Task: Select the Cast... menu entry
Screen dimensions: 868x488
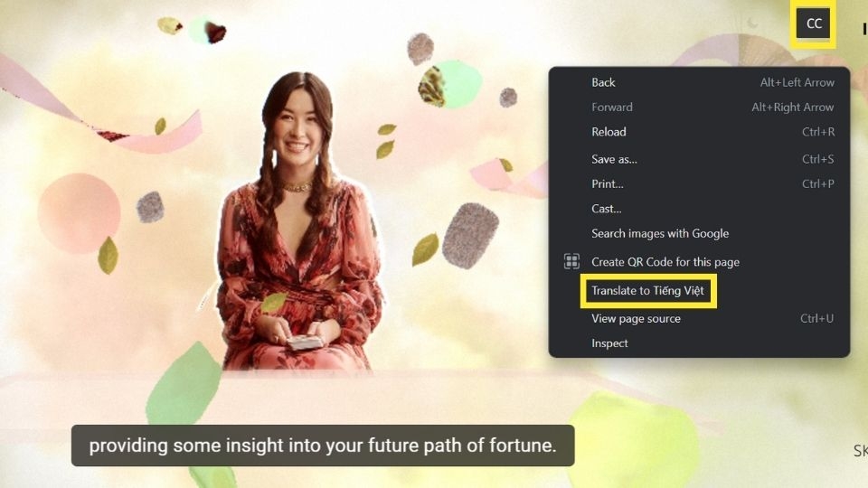Action: pyautogui.click(x=699, y=209)
